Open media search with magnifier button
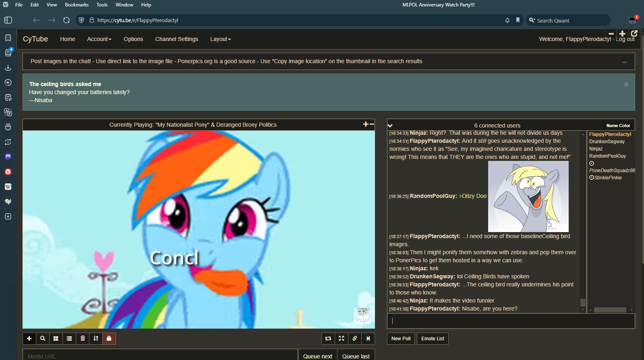 click(43, 339)
